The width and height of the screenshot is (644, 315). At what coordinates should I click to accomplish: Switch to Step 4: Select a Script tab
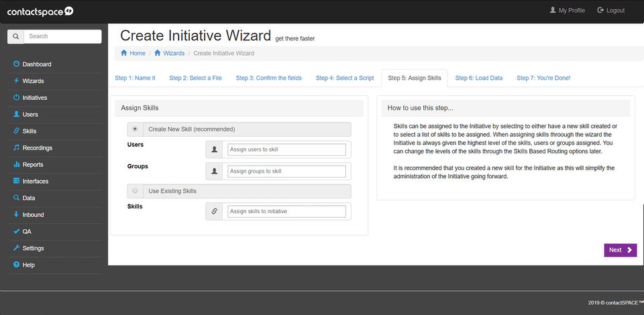[x=345, y=78]
